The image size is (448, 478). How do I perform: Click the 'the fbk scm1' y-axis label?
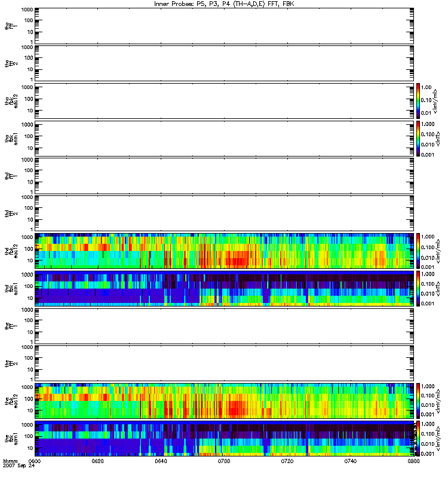pyautogui.click(x=11, y=439)
